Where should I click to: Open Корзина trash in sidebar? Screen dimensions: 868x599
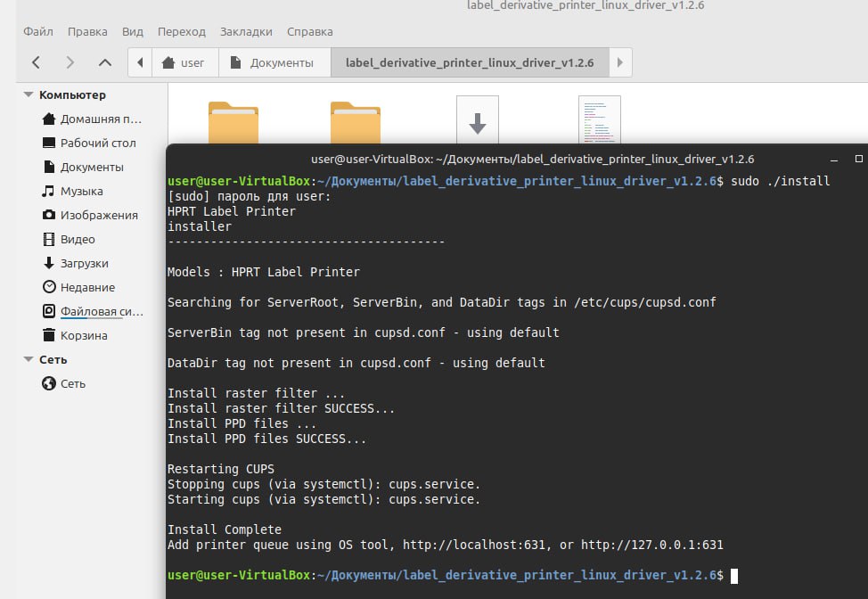click(84, 335)
